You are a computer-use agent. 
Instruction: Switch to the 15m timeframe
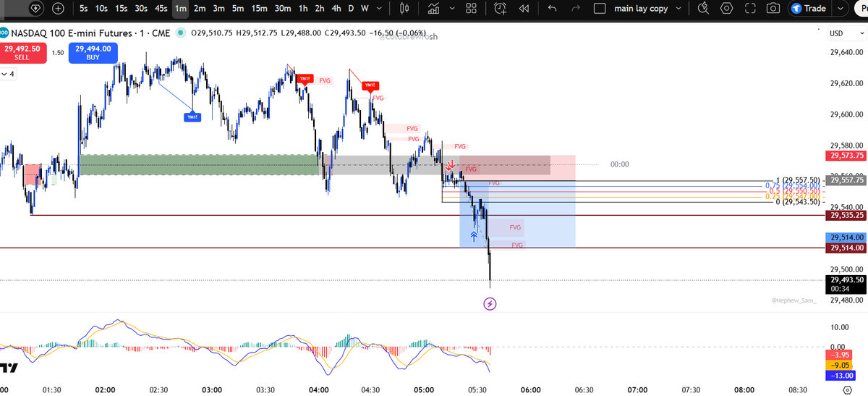click(x=260, y=9)
